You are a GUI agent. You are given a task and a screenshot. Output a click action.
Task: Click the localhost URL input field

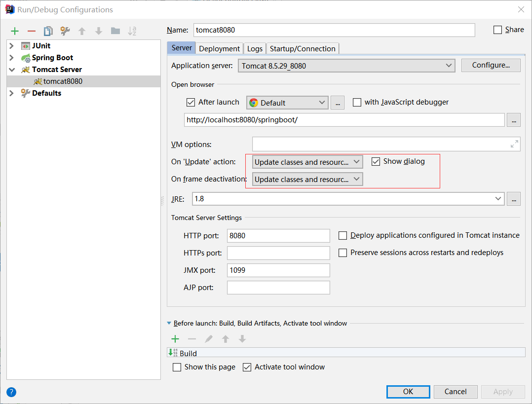[344, 120]
